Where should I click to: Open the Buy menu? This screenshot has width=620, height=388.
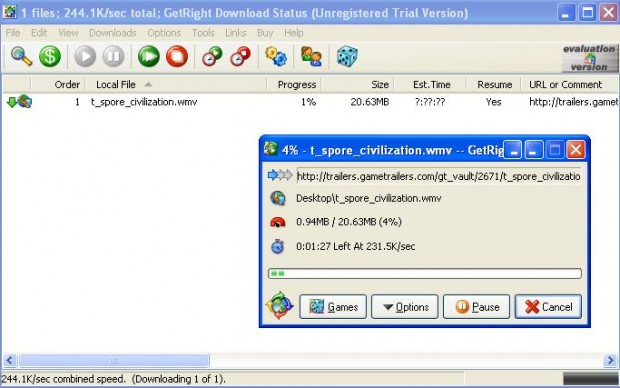tap(265, 33)
